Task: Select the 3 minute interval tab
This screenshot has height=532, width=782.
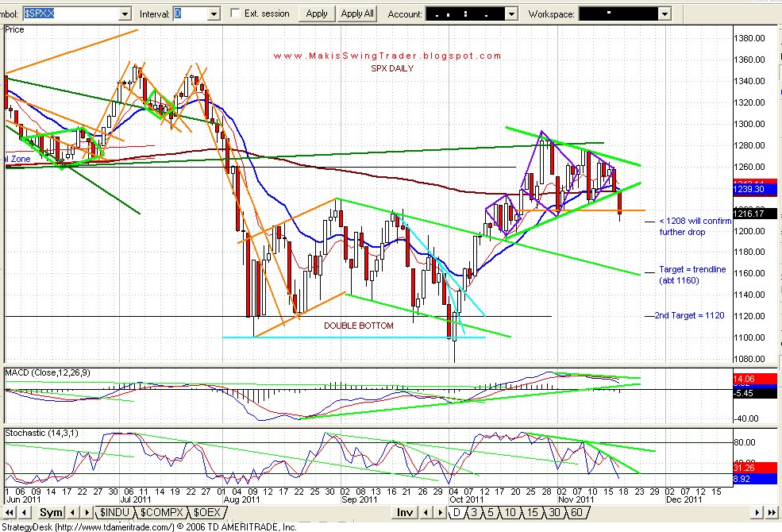Action: click(x=474, y=512)
